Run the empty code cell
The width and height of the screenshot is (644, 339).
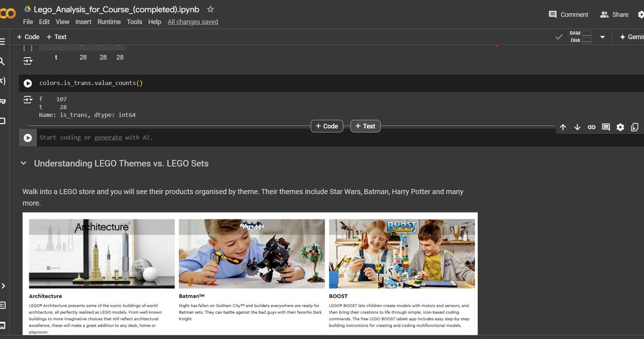tap(28, 138)
